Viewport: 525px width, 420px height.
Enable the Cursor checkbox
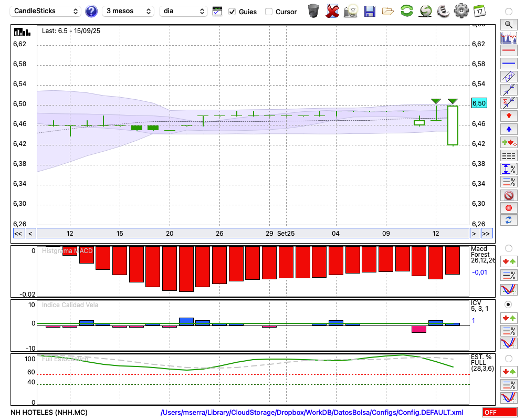pos(269,12)
